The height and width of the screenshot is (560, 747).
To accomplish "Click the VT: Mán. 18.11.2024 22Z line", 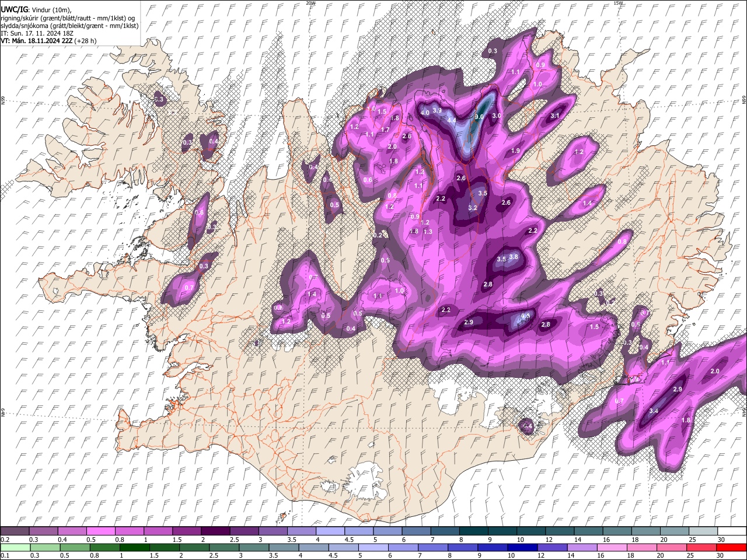I will [49, 41].
